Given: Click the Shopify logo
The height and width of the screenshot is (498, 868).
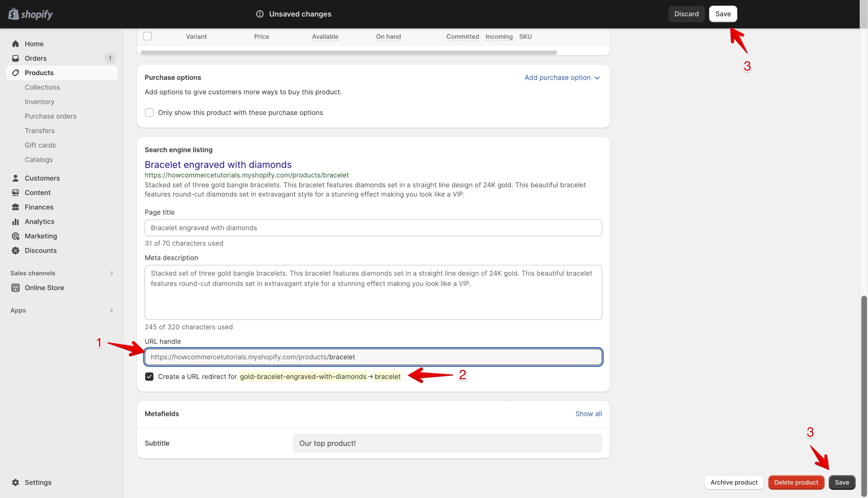Looking at the screenshot, I should (30, 14).
